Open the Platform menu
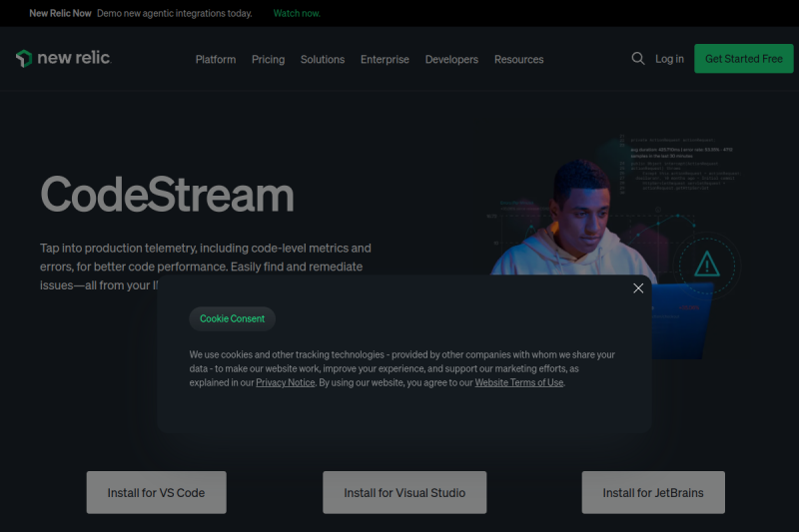This screenshot has width=799, height=532. pyautogui.click(x=216, y=60)
